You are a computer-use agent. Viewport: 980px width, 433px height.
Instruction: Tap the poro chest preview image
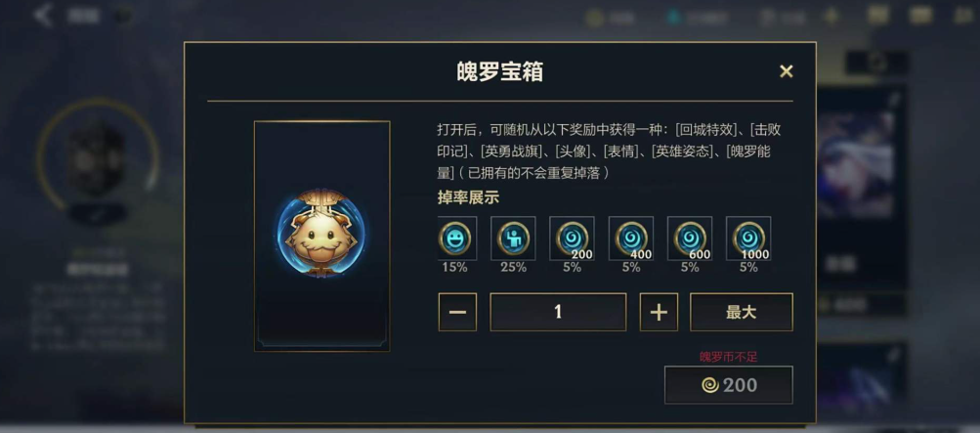pyautogui.click(x=321, y=236)
